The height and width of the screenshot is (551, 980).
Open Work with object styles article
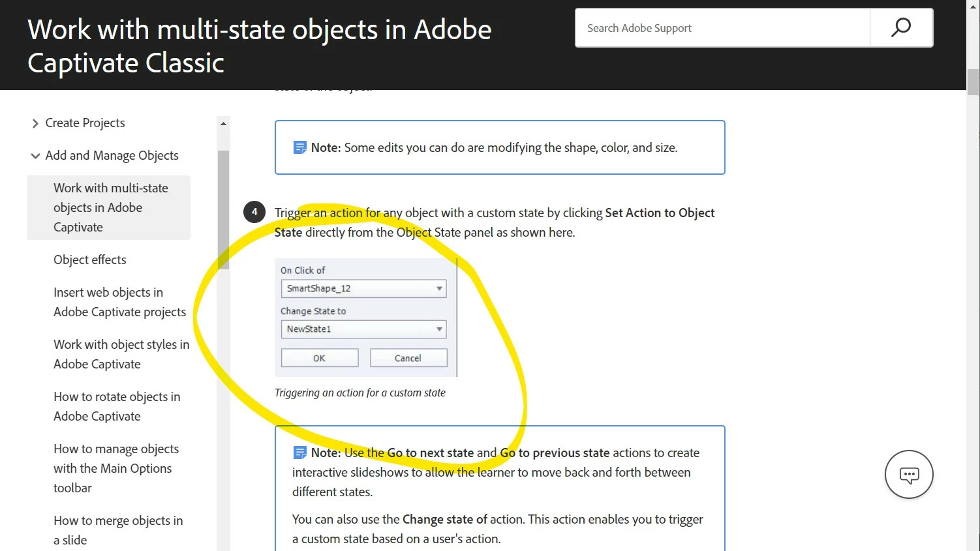(121, 354)
